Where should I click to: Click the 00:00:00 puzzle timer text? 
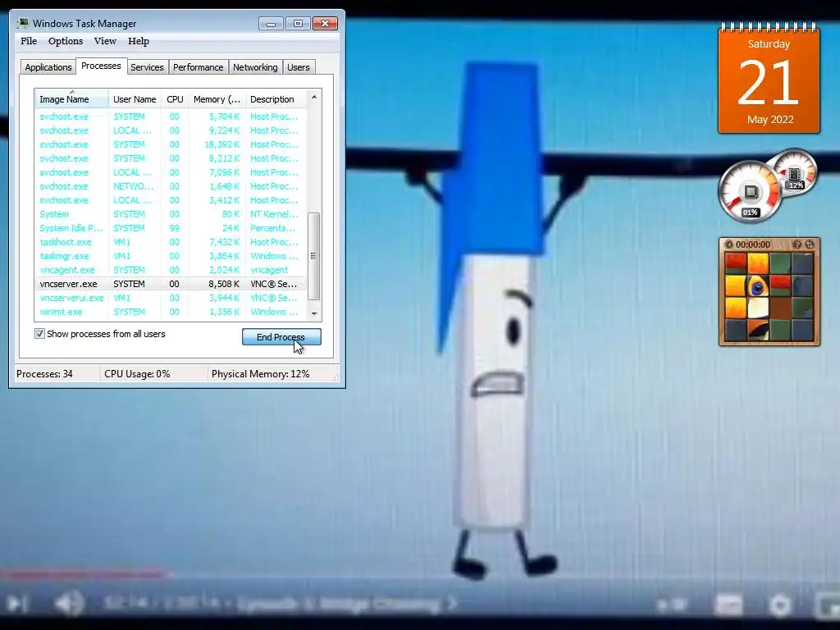click(x=753, y=244)
